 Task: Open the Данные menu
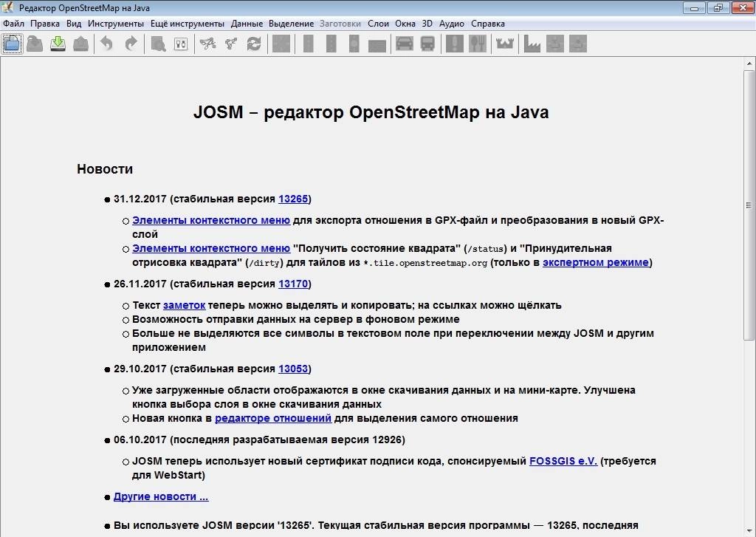[247, 24]
